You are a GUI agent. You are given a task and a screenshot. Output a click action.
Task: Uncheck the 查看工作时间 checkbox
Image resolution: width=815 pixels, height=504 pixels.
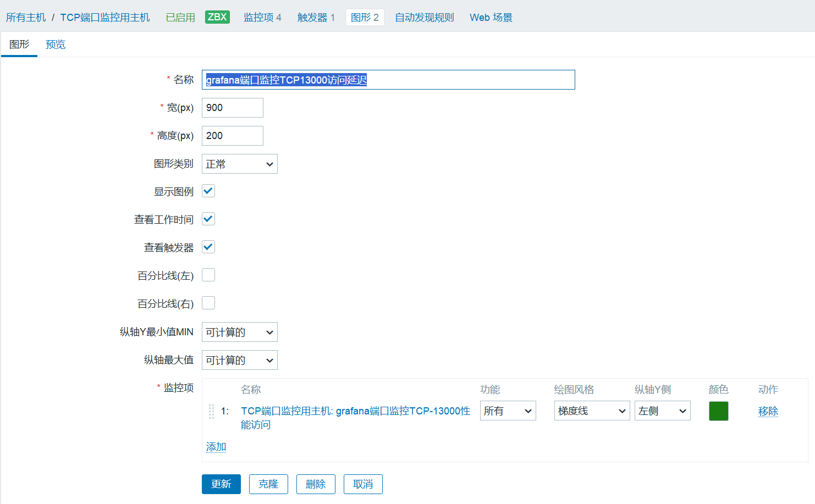click(x=208, y=219)
